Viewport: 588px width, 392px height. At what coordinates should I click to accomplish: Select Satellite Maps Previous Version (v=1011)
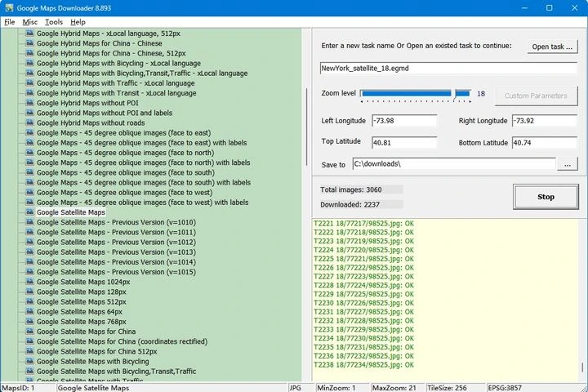pyautogui.click(x=116, y=232)
